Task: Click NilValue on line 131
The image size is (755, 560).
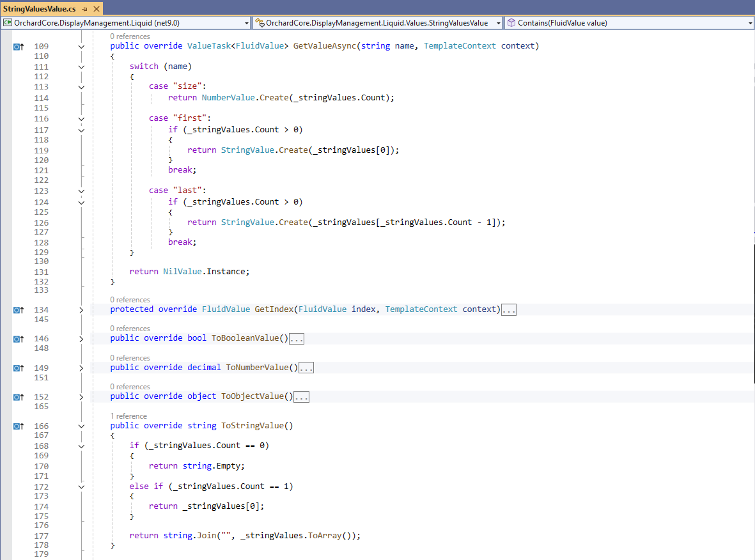Action: coord(182,272)
